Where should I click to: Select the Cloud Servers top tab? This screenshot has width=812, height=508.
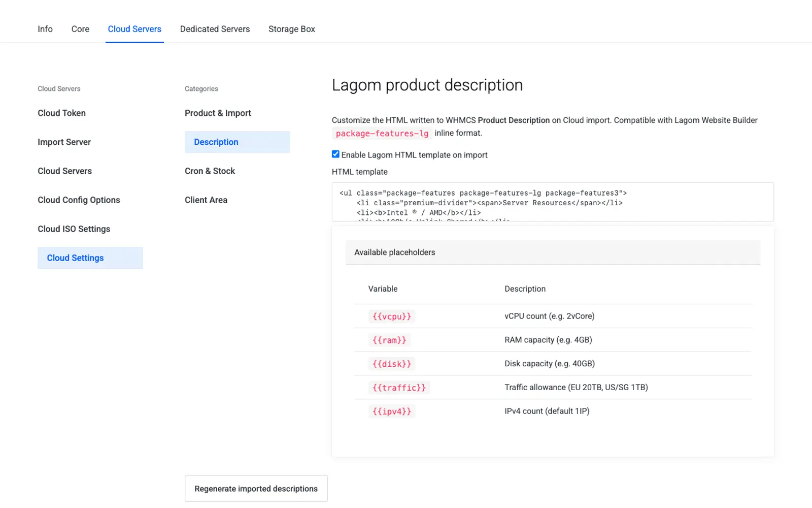[x=134, y=29]
